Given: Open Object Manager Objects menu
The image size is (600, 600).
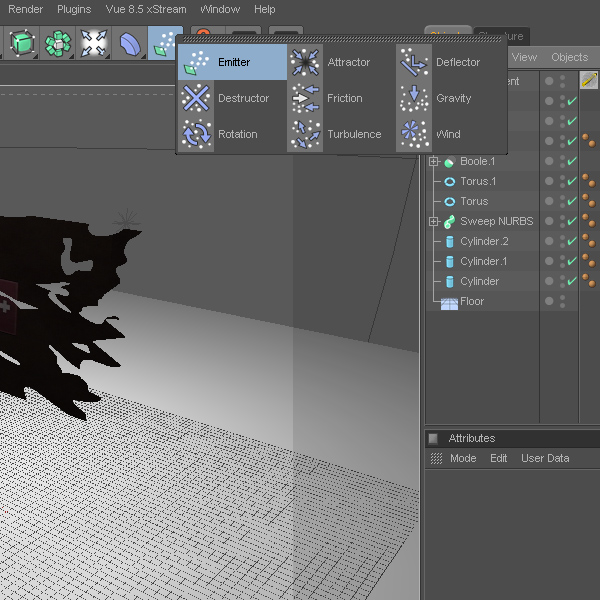Looking at the screenshot, I should (570, 57).
